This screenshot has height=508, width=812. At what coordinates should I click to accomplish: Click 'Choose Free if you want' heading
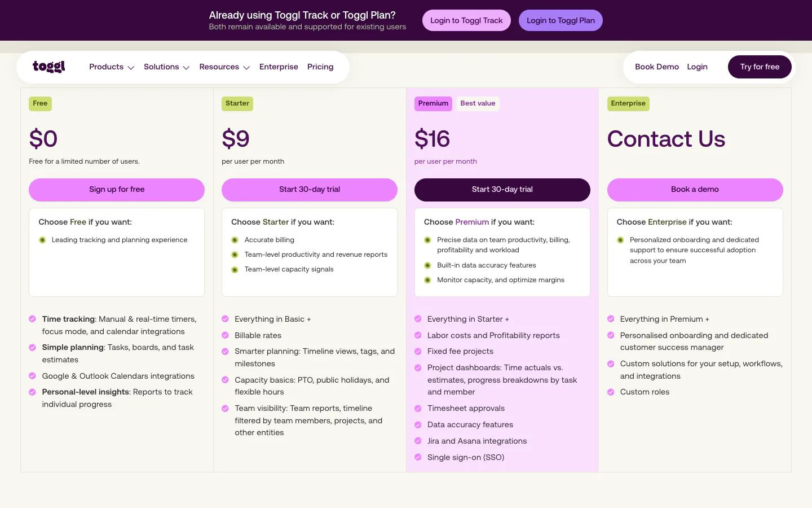pos(85,222)
